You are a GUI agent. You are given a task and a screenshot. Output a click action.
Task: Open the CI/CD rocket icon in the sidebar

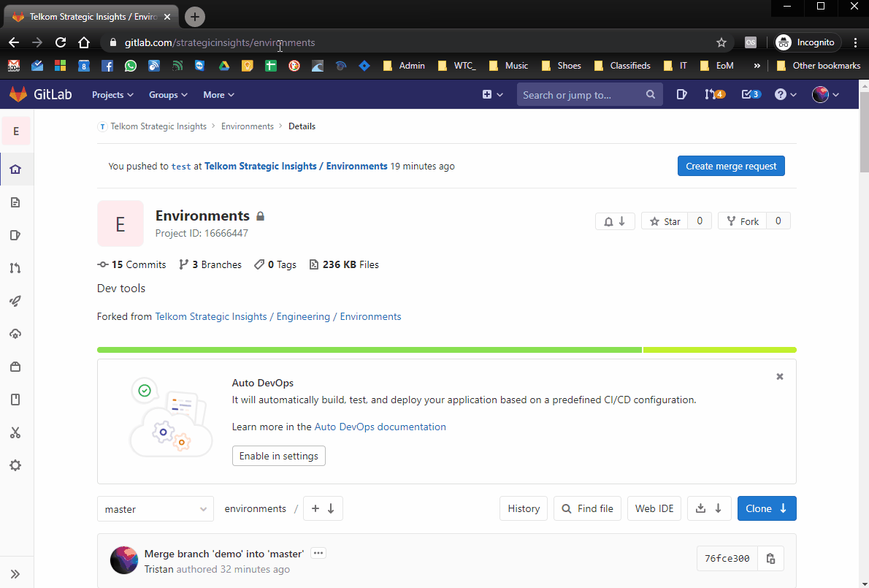coord(15,301)
